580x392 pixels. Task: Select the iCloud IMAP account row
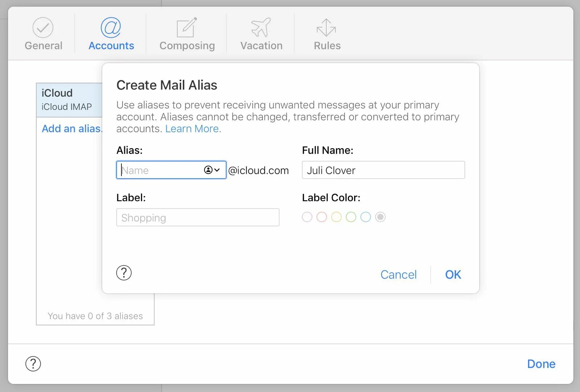click(69, 100)
